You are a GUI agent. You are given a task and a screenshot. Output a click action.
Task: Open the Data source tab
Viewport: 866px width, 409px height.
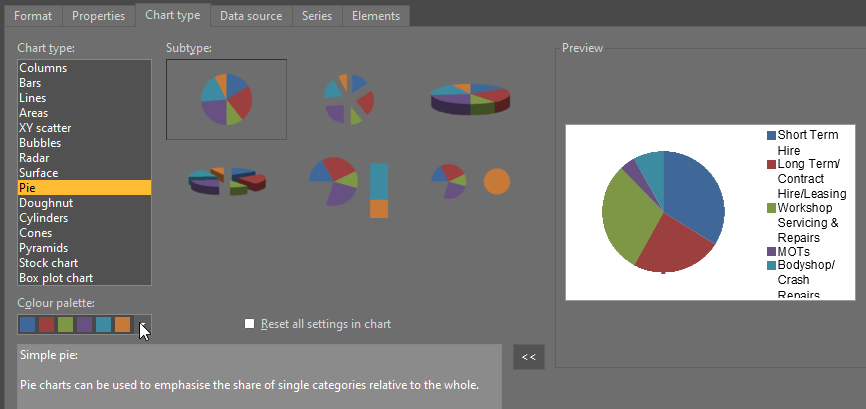click(x=250, y=16)
